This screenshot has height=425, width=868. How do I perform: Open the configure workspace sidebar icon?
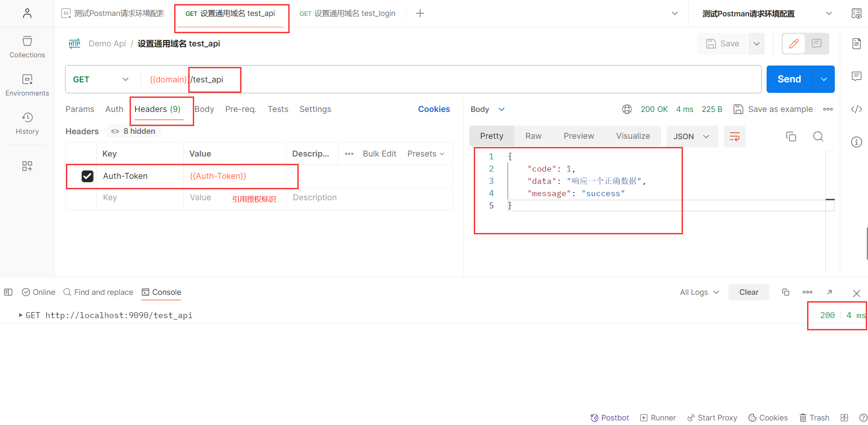pyautogui.click(x=27, y=166)
